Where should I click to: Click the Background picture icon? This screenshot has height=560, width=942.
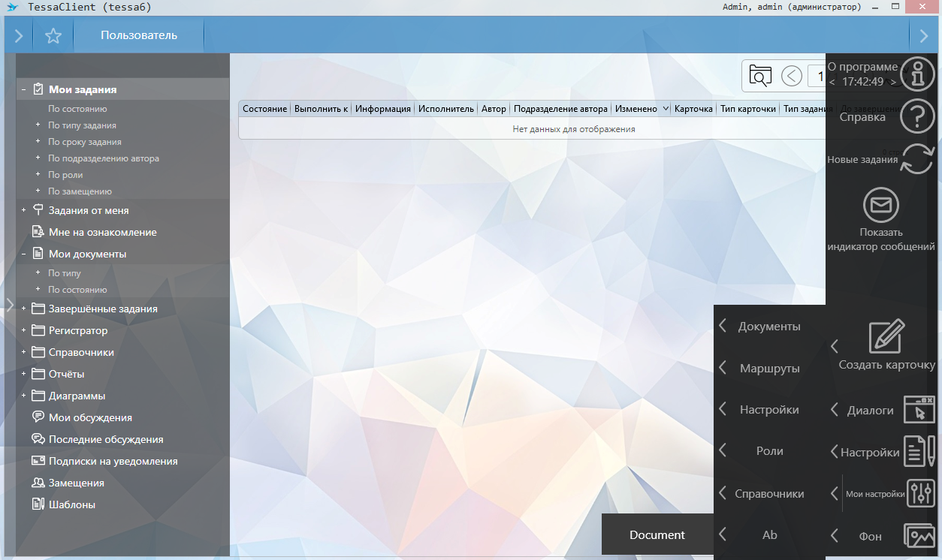pos(920,536)
